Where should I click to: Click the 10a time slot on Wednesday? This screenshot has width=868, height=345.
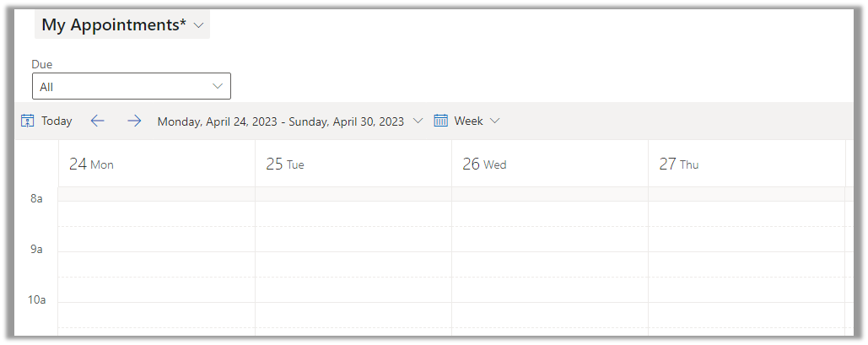[549, 315]
